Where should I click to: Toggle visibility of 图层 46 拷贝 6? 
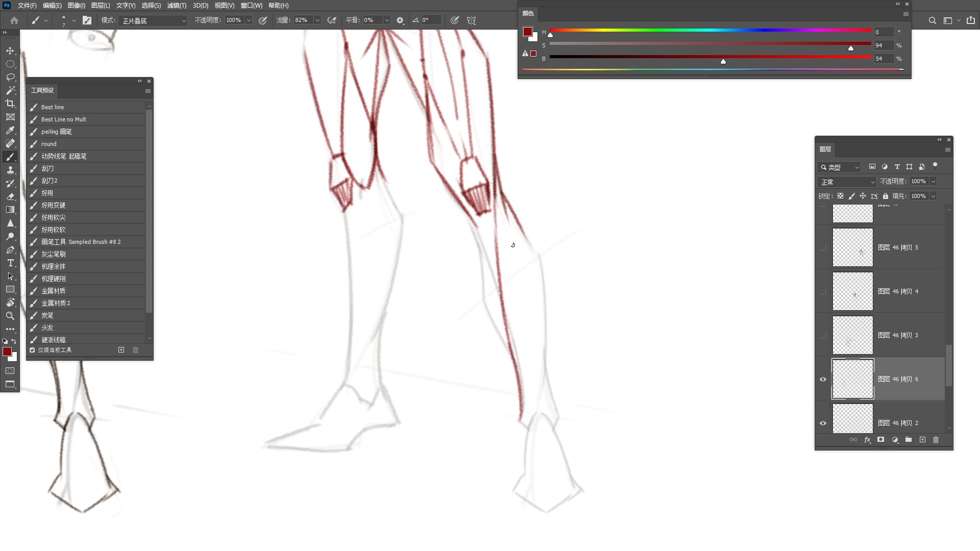tap(823, 379)
